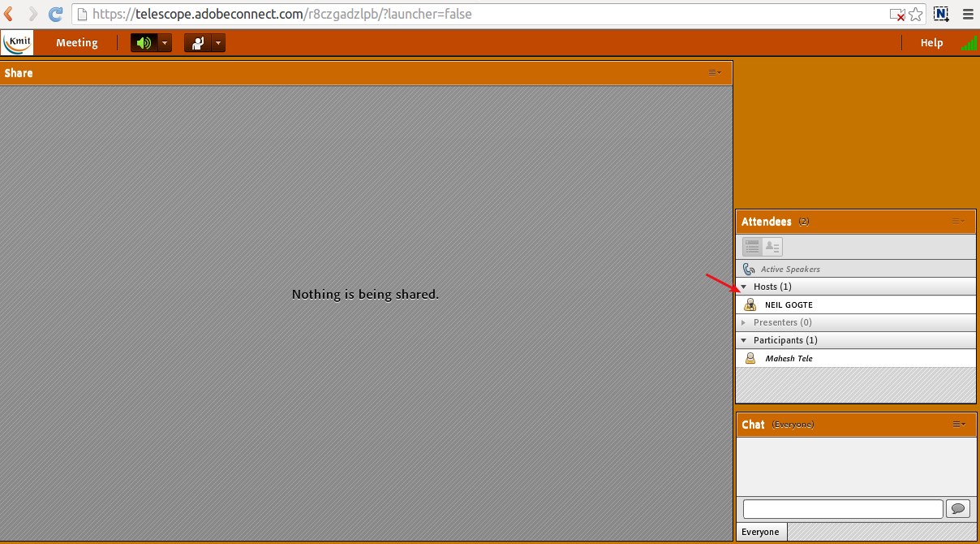Click the Active Speakers label
This screenshot has height=544, width=980.
click(x=790, y=269)
